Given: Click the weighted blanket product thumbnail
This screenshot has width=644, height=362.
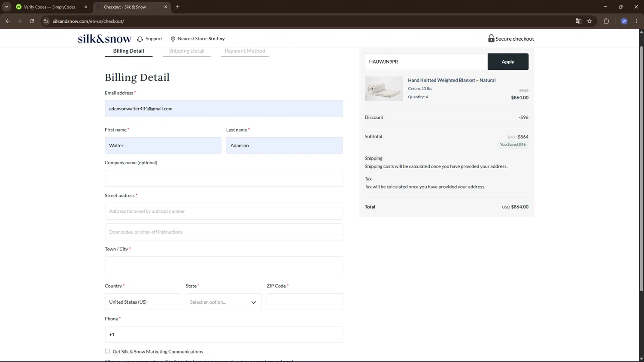Looking at the screenshot, I should tap(384, 89).
